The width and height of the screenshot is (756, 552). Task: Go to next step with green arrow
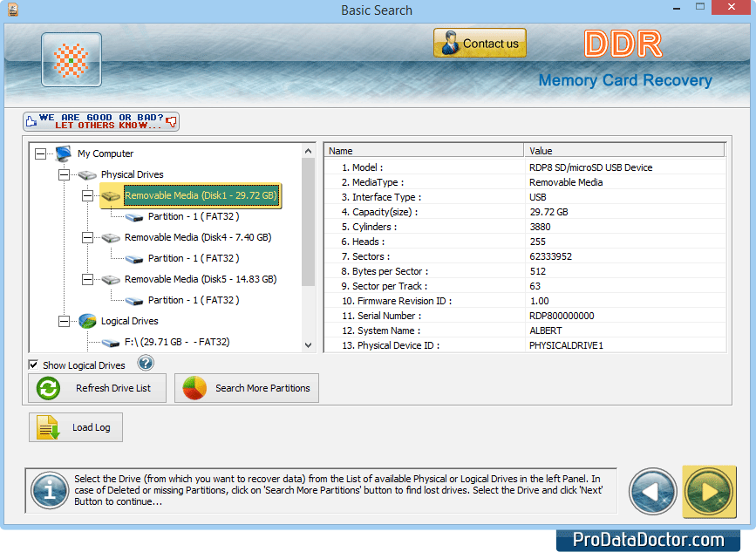[709, 492]
